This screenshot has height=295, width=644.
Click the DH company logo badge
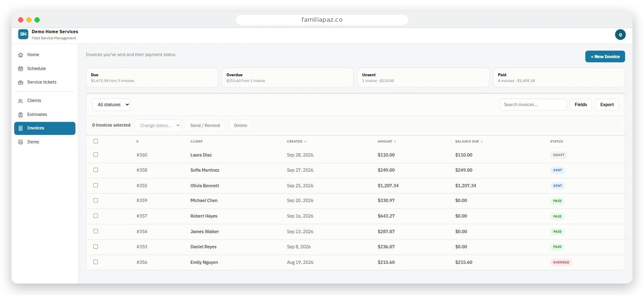click(x=23, y=34)
